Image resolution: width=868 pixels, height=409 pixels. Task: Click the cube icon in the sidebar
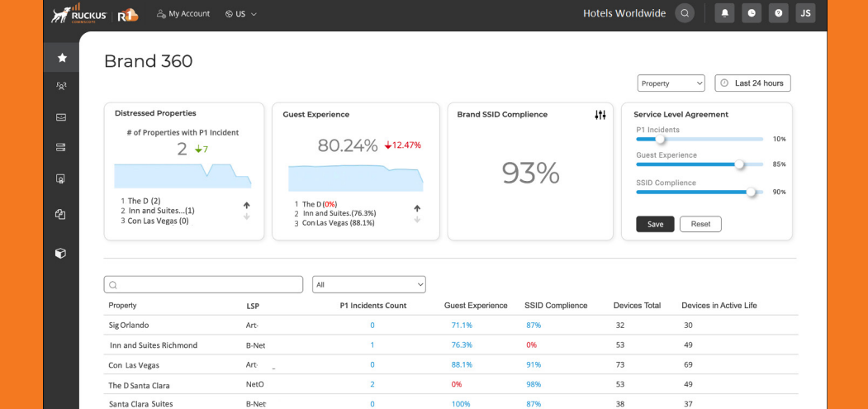pos(61,253)
